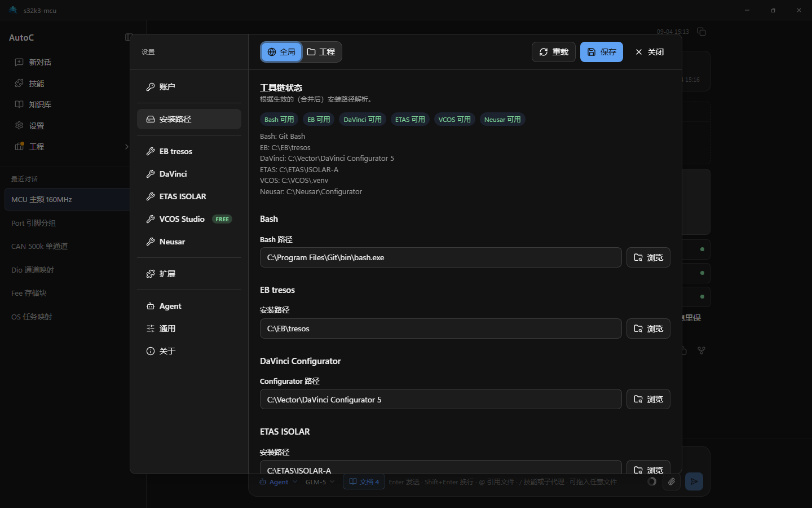Viewport: 812px width, 508px height.
Task: Click the ETAS ISOLAR 安装路径 field
Action: [441, 467]
